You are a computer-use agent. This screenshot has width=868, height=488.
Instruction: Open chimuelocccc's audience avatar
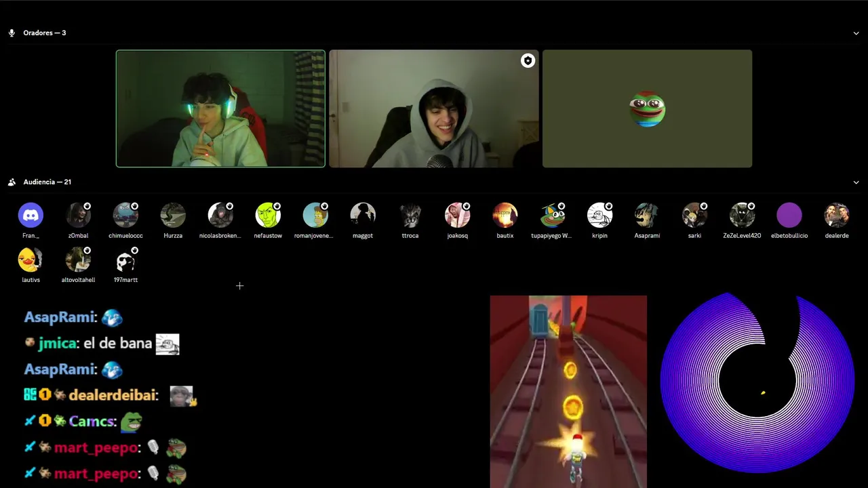coord(125,215)
